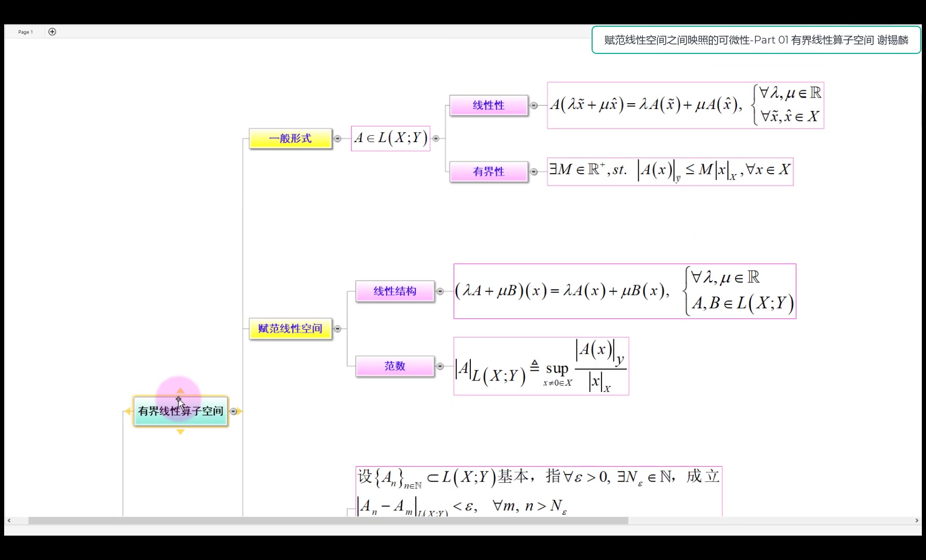926x560 pixels.
Task: Collapse the 有界线性算子空间 node toggle
Action: (x=233, y=411)
